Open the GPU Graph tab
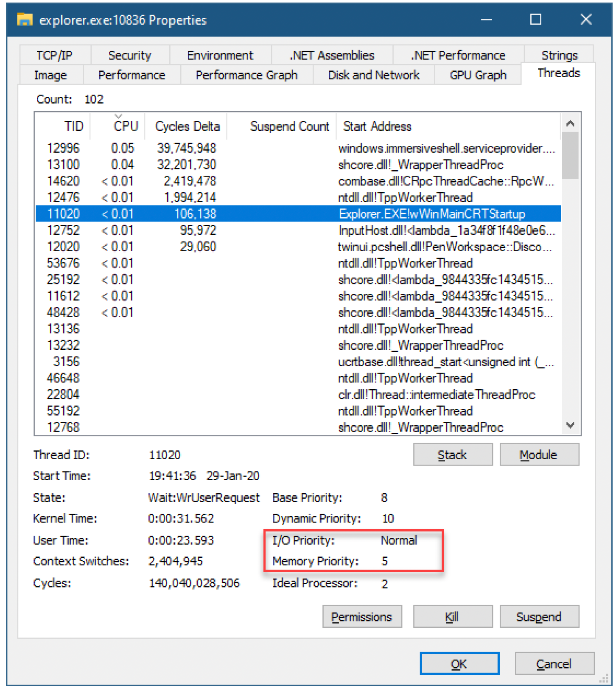This screenshot has width=616, height=691. [478, 75]
